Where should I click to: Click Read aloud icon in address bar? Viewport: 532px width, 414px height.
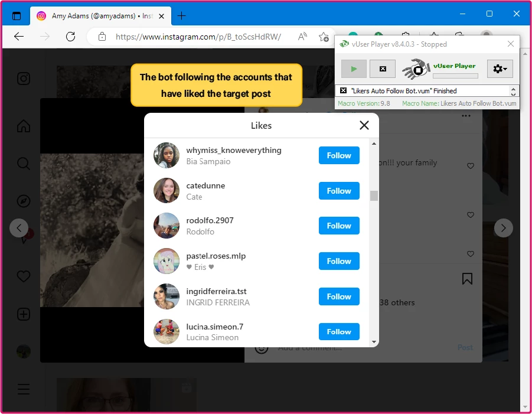coord(302,37)
